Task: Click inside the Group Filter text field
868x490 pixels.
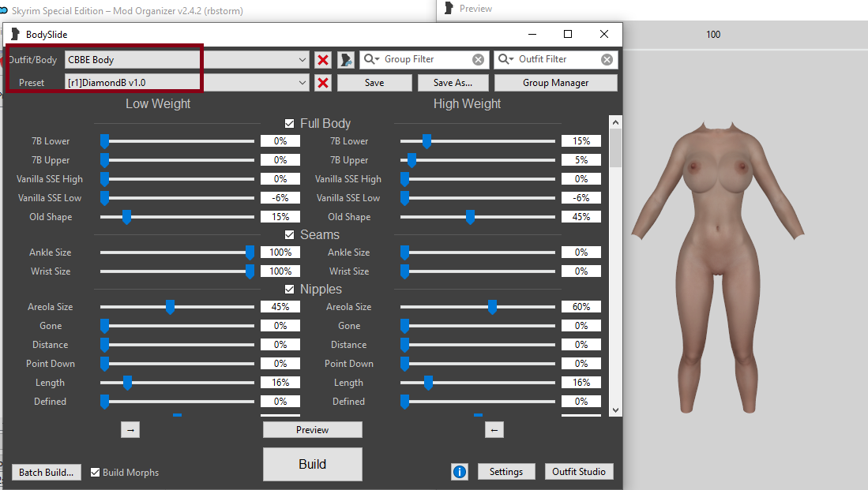Action: tap(426, 59)
